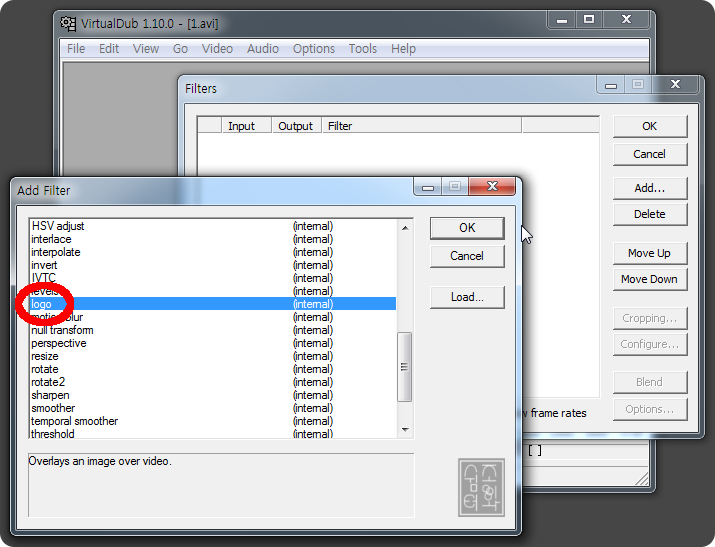Image resolution: width=715 pixels, height=547 pixels.
Task: Click the filter list scrollbar thumb
Action: tap(404, 367)
